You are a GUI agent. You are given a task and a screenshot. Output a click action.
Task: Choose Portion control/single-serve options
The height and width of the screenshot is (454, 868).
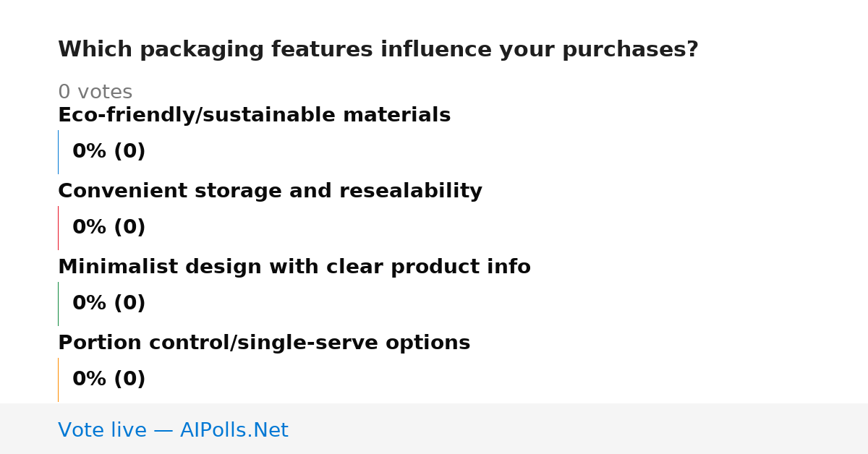(264, 343)
